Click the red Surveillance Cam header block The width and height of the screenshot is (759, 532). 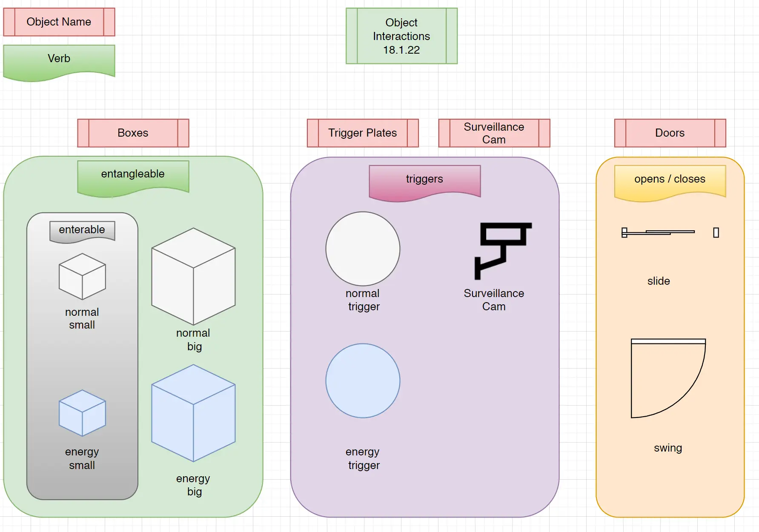click(x=494, y=133)
